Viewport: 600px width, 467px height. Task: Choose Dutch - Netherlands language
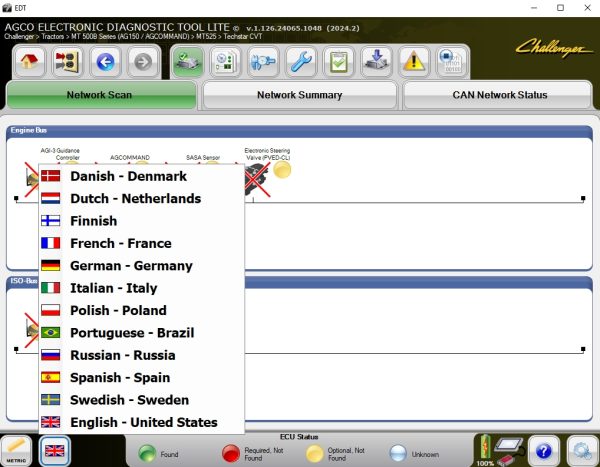tap(141, 198)
